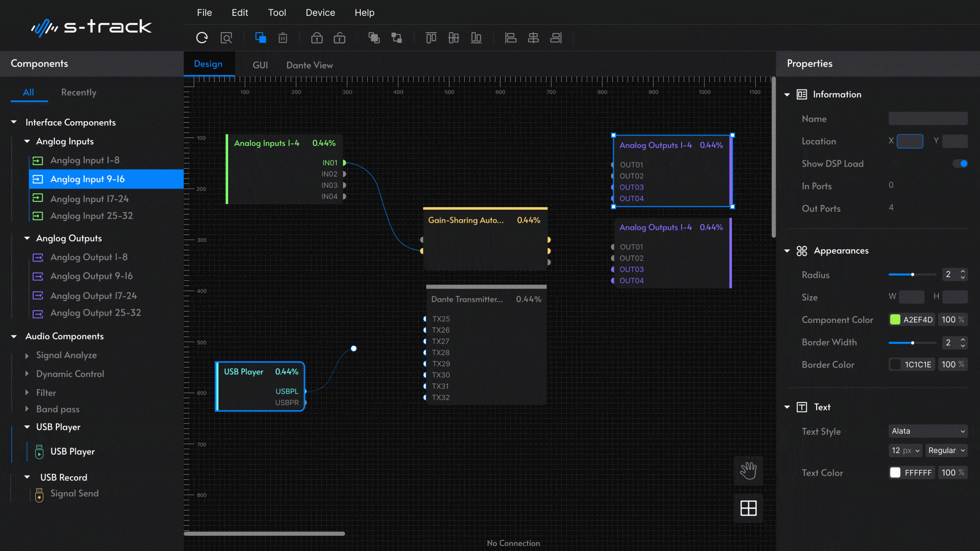Viewport: 980px width, 551px height.
Task: Collapse the Appearances section
Action: click(787, 251)
